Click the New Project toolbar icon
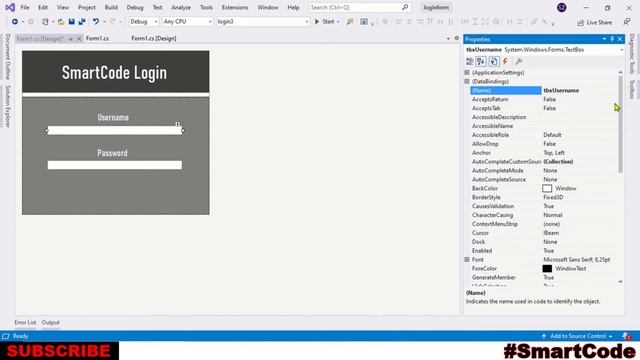640x360 pixels. pyautogui.click(x=45, y=22)
